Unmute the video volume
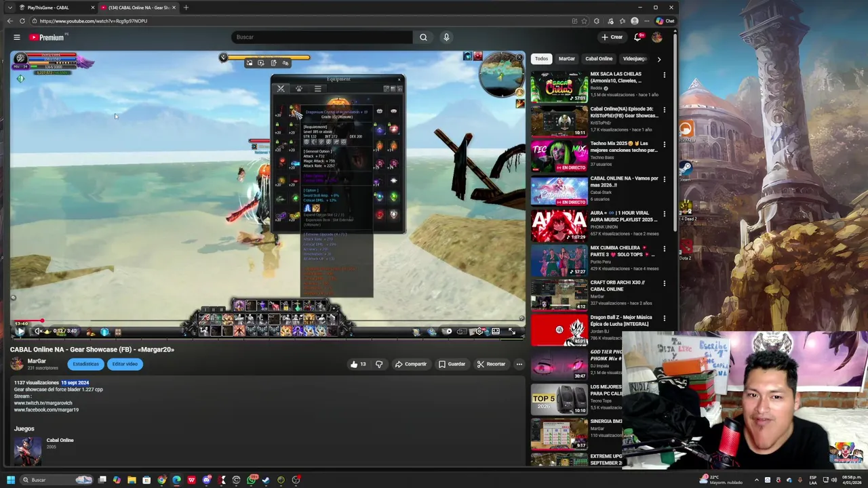 [38, 331]
